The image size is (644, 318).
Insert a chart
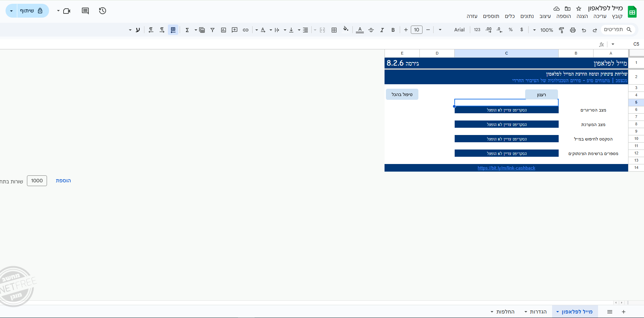pos(224,30)
